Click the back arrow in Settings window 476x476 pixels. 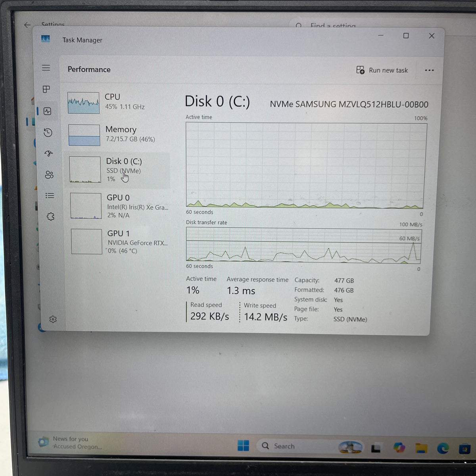click(x=27, y=25)
